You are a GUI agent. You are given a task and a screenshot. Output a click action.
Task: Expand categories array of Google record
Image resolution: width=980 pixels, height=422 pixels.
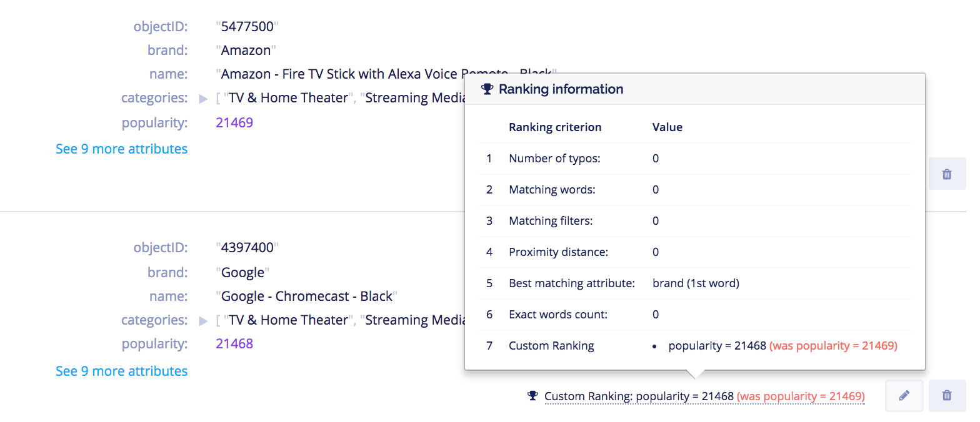[203, 321]
